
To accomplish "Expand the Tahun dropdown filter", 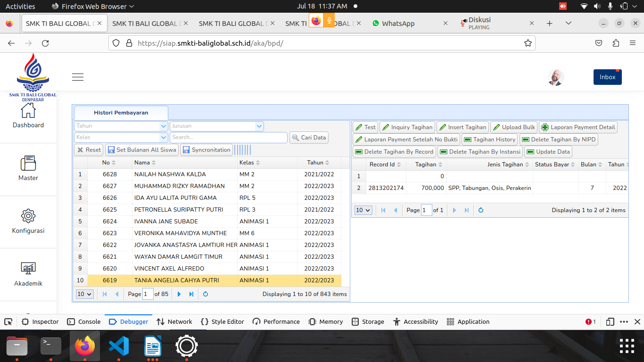I will (x=164, y=126).
